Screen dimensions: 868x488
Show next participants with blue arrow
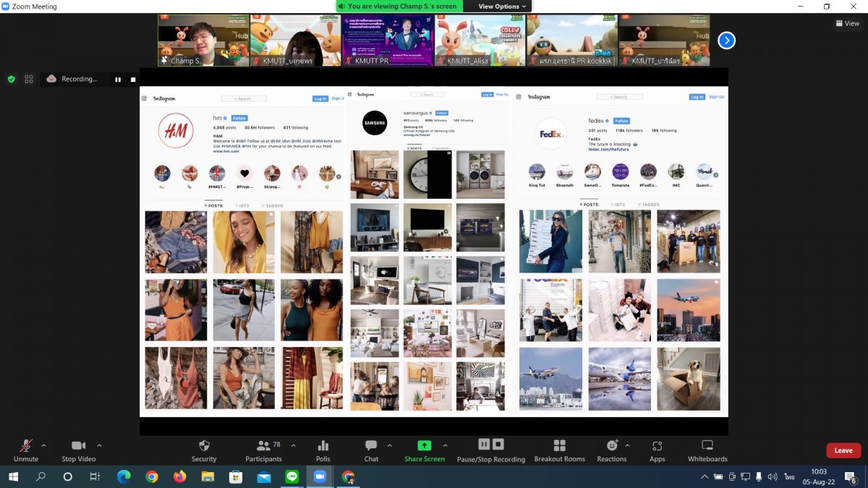point(726,40)
